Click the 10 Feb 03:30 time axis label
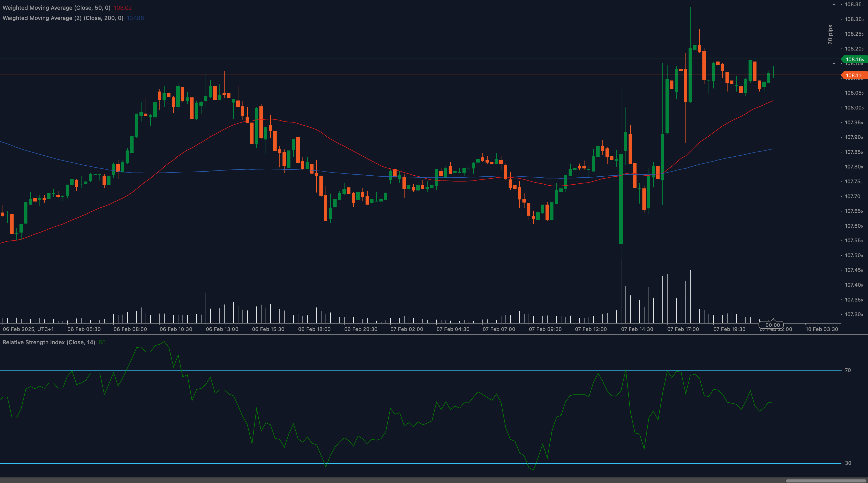 tap(822, 329)
